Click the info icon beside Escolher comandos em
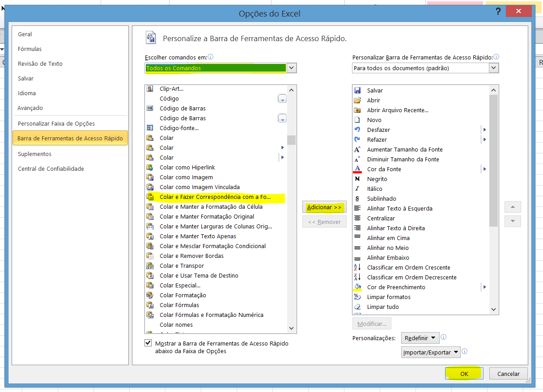This screenshot has width=543, height=392. click(211, 57)
